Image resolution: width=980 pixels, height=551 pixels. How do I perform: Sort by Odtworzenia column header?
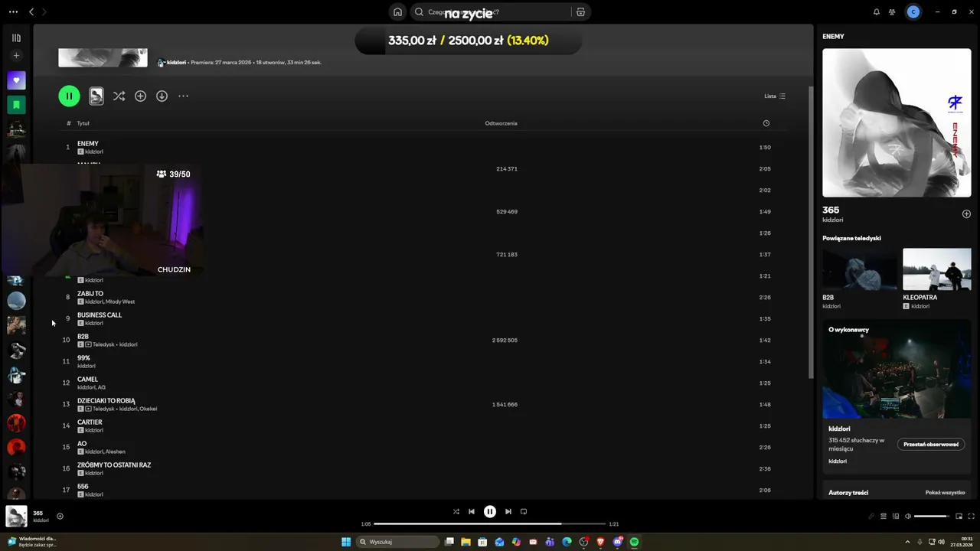(x=501, y=123)
